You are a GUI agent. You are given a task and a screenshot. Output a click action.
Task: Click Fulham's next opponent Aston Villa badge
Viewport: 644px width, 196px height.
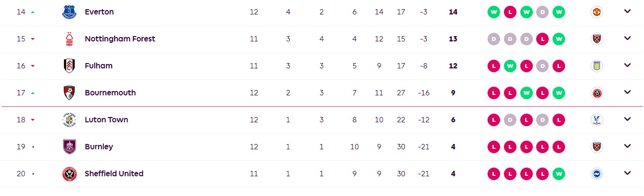[x=597, y=66]
